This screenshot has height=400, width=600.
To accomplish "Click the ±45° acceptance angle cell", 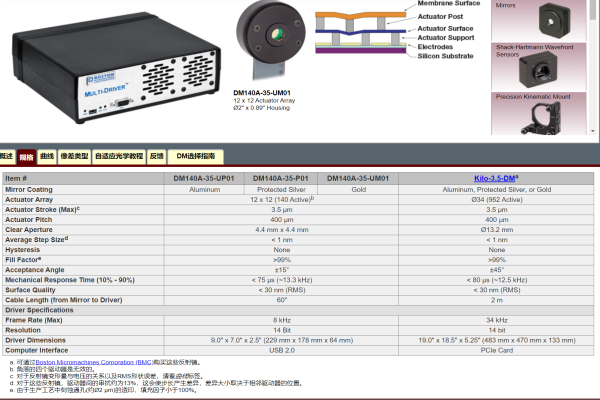I will [496, 270].
